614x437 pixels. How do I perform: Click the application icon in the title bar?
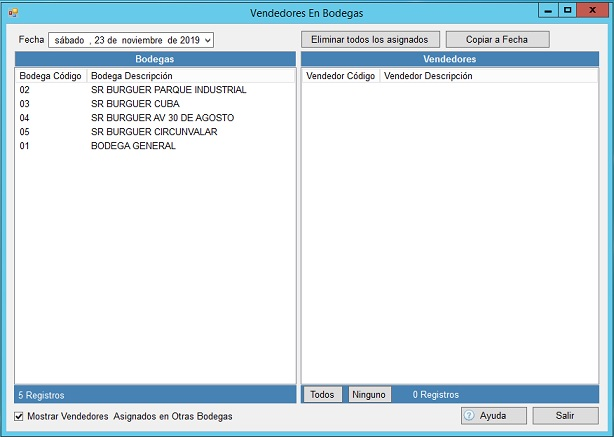13,12
